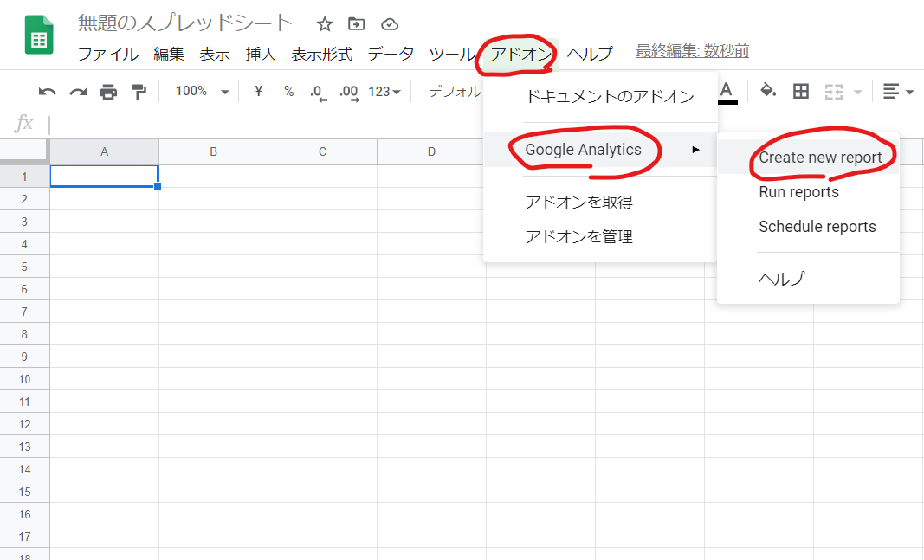Viewport: 924px width, 560px height.
Task: Select the paint format tool
Action: [x=139, y=92]
